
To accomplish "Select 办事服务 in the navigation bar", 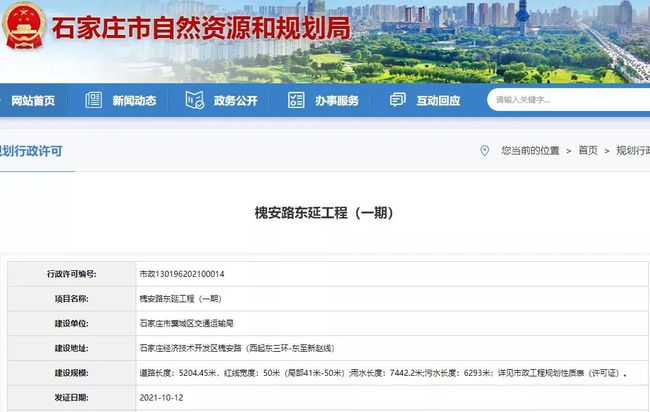I will [x=336, y=101].
